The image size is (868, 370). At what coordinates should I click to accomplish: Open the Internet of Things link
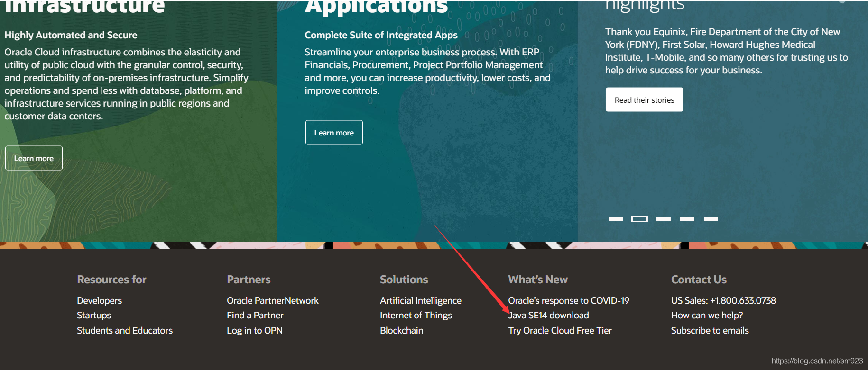tap(416, 315)
